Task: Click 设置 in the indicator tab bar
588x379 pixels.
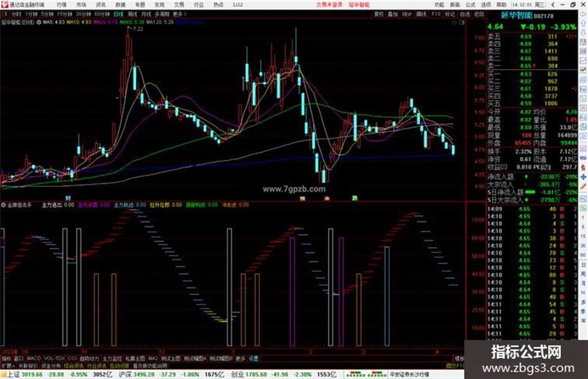Action: tap(254, 358)
